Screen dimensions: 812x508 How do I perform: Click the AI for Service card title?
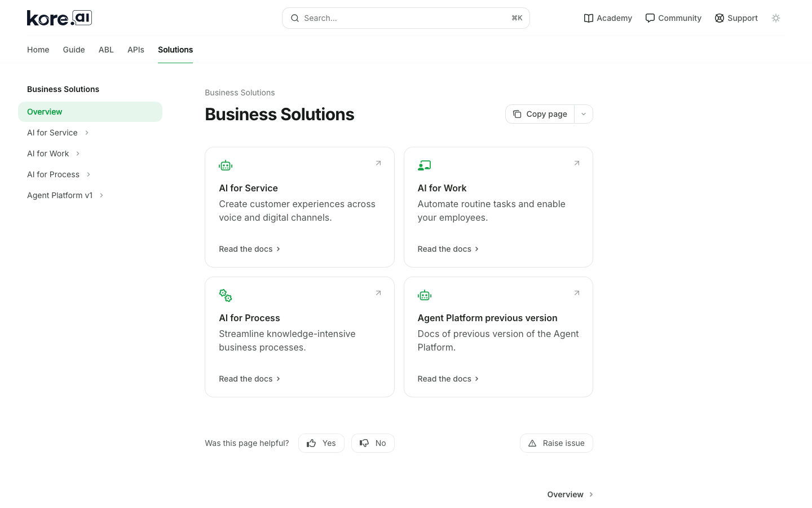point(248,188)
